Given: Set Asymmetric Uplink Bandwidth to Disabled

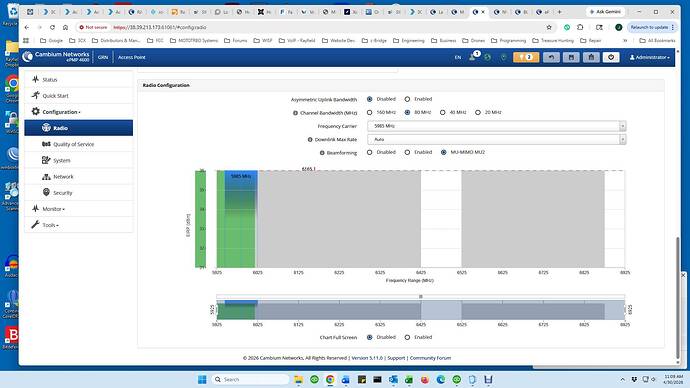Looking at the screenshot, I should click(370, 99).
